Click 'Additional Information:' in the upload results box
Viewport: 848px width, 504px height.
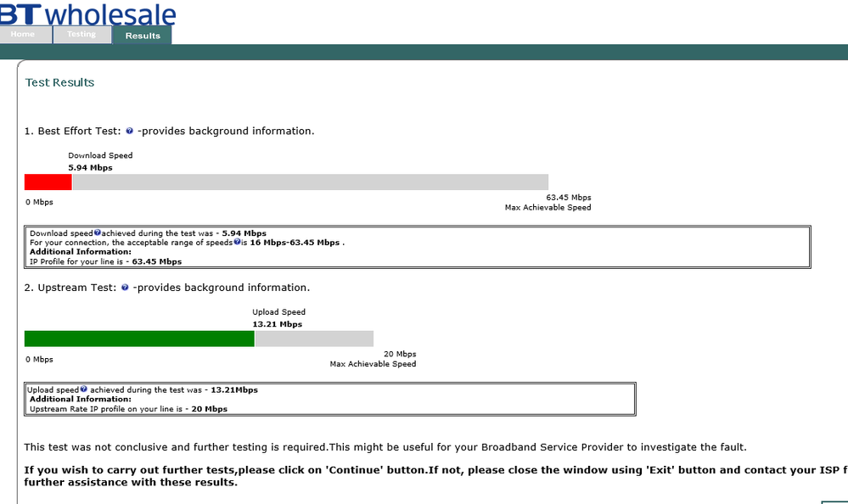coord(81,400)
